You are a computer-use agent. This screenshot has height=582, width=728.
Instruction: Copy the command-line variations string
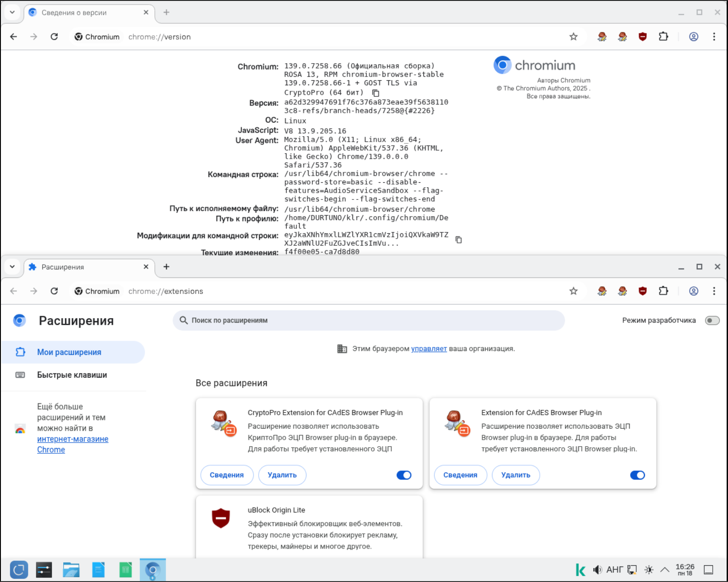tap(459, 240)
